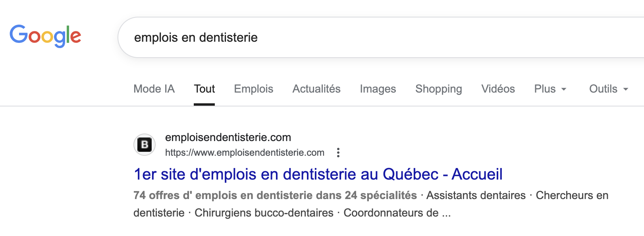Click the Google logo to return home
Screen dimensions: 644x236
point(45,35)
